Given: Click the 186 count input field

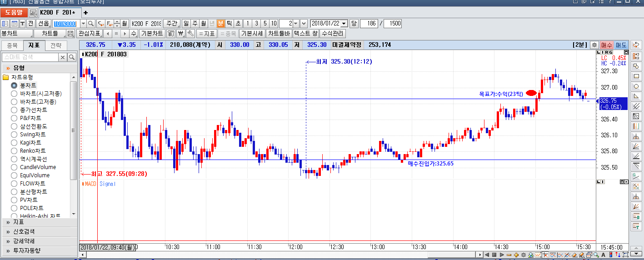Looking at the screenshot, I should tap(369, 23).
